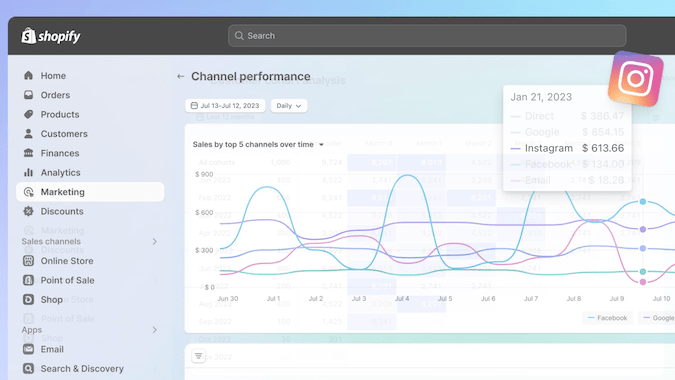Click the Online Store storefront icon

click(x=28, y=261)
